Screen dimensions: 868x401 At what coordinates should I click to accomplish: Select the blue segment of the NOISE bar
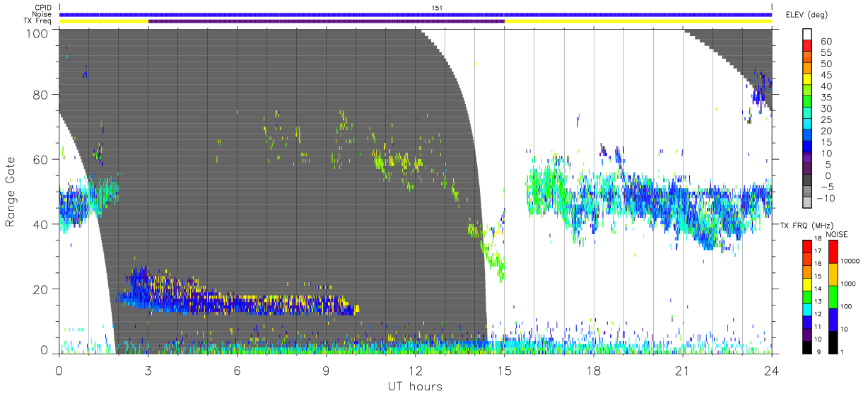pos(833,320)
